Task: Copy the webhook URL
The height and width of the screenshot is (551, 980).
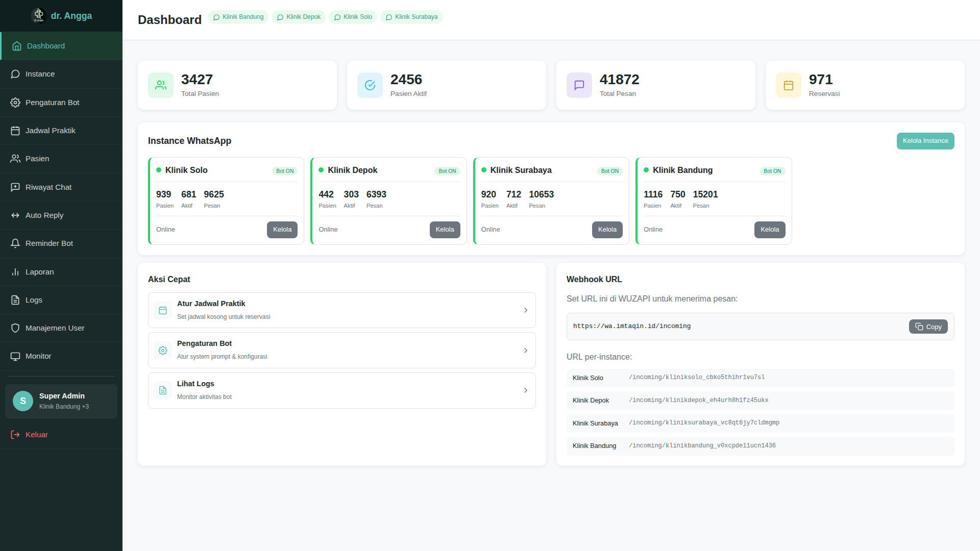Action: tap(928, 327)
